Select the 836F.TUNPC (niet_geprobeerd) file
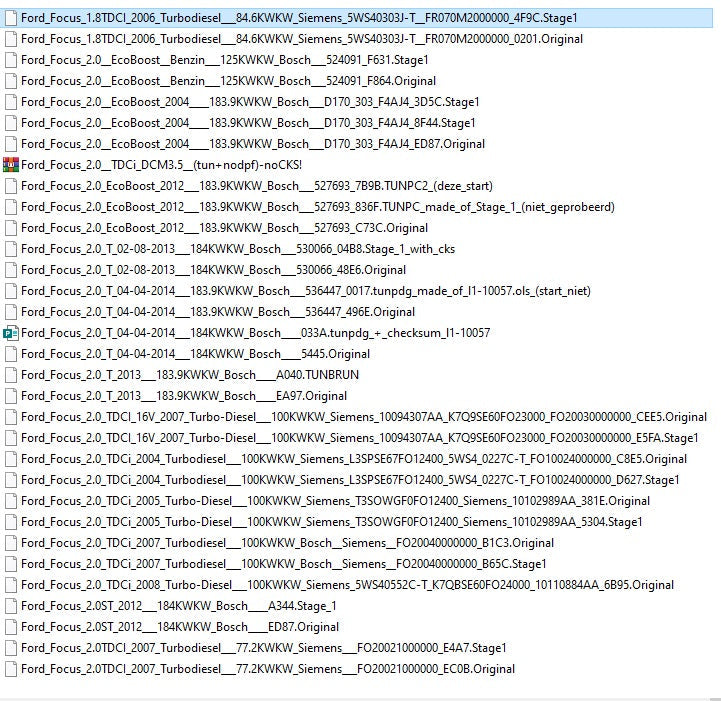Image resolution: width=721 pixels, height=701 pixels. pyautogui.click(x=317, y=207)
